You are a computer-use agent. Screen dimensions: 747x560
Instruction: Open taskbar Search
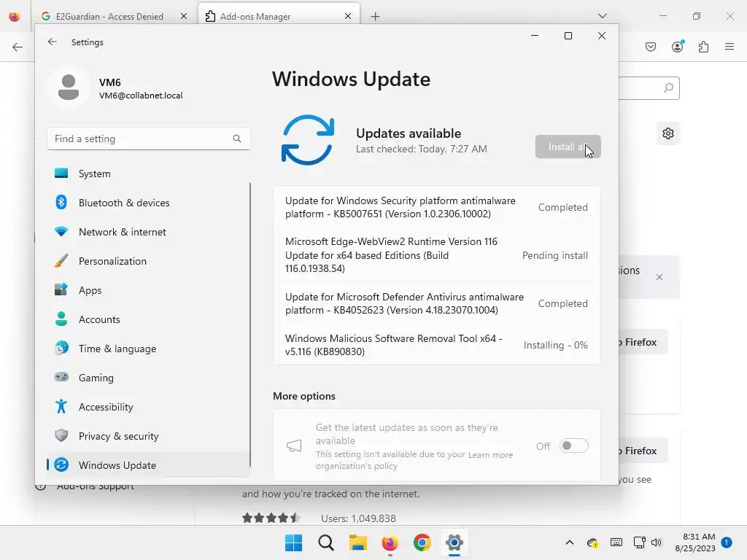point(326,542)
